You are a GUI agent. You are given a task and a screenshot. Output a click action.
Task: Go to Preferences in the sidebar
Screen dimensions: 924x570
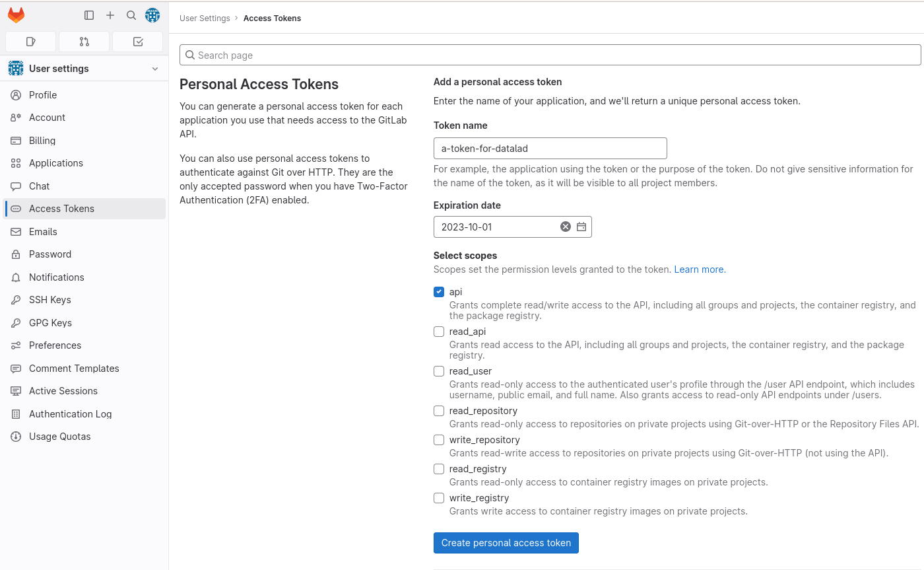(x=55, y=345)
